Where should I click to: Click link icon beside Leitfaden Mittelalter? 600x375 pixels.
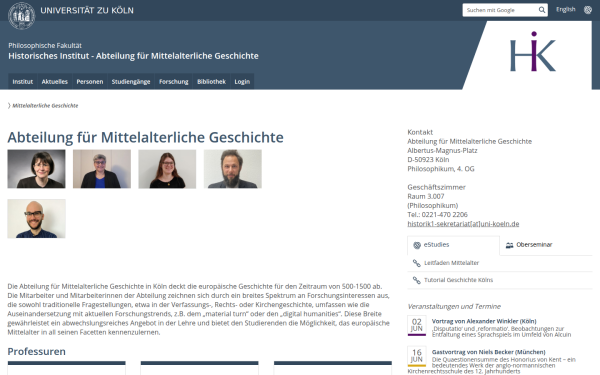tap(417, 263)
